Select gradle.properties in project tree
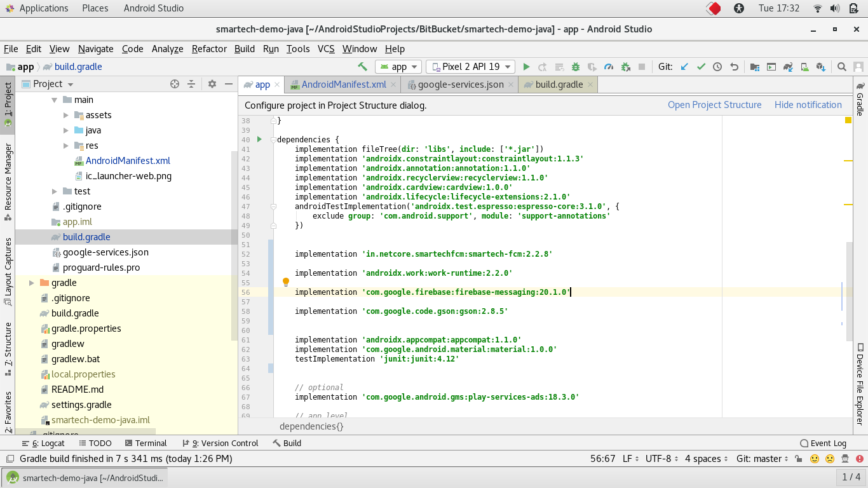This screenshot has height=488, width=868. [x=86, y=329]
